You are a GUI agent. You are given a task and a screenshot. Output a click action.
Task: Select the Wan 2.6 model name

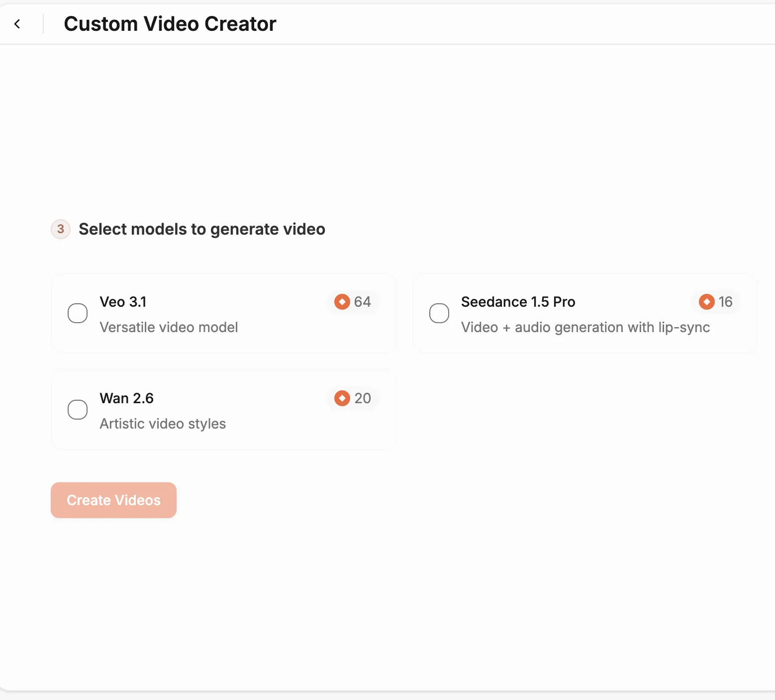[126, 398]
